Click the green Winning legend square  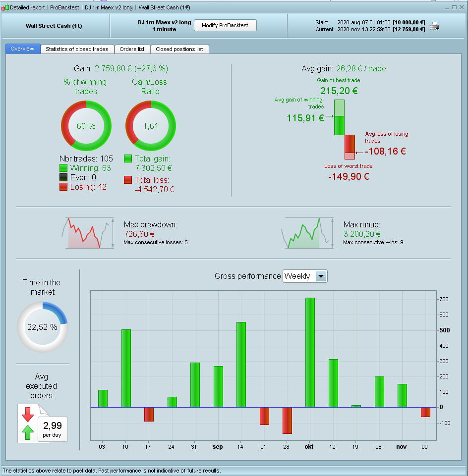63,168
